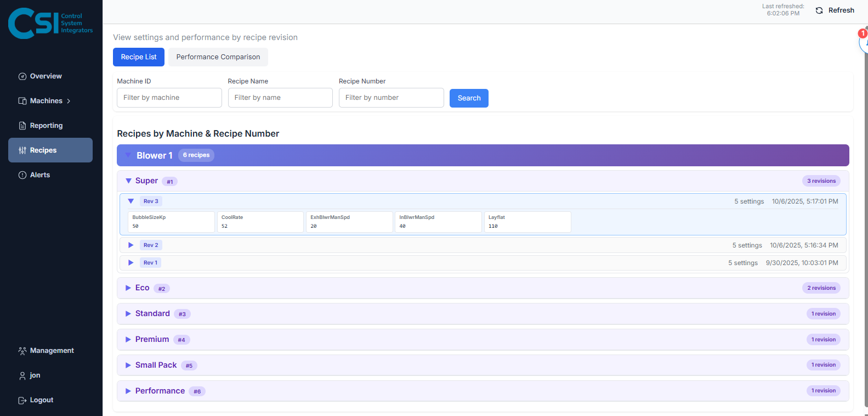Click the BubbleSizeKp setting card
The image size is (868, 416).
click(x=171, y=222)
